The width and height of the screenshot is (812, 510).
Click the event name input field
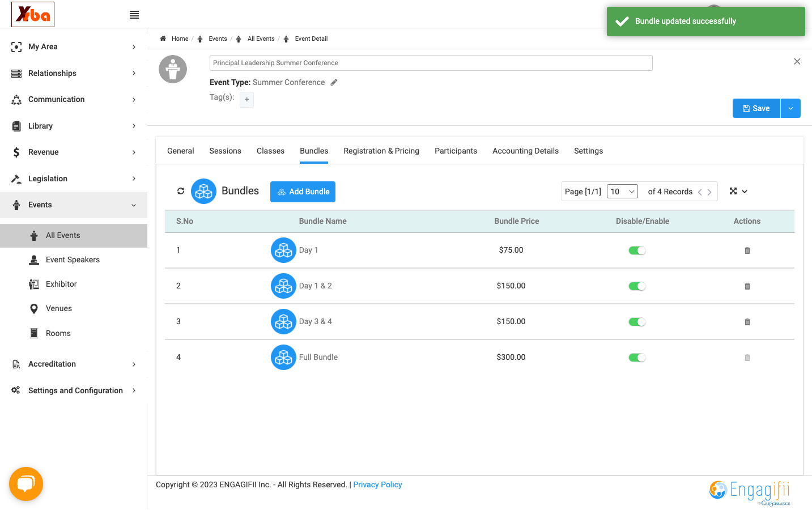pos(431,63)
